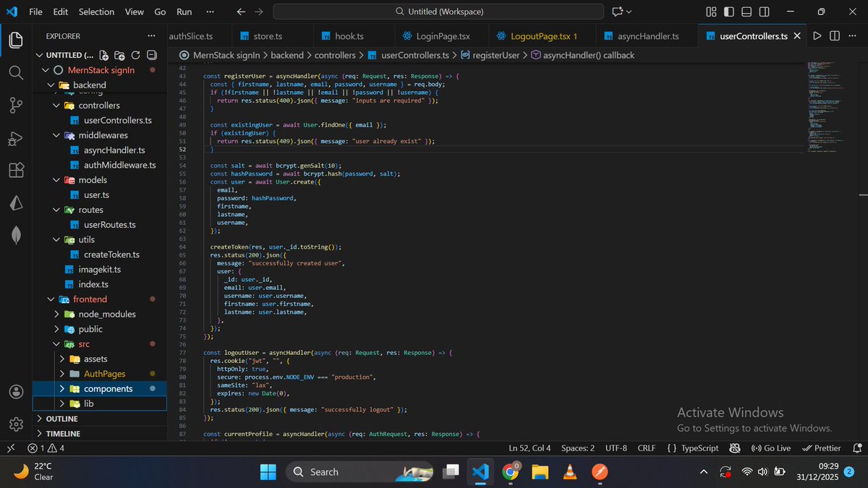Image resolution: width=868 pixels, height=488 pixels.
Task: Open Windows Start menu
Action: click(x=268, y=471)
